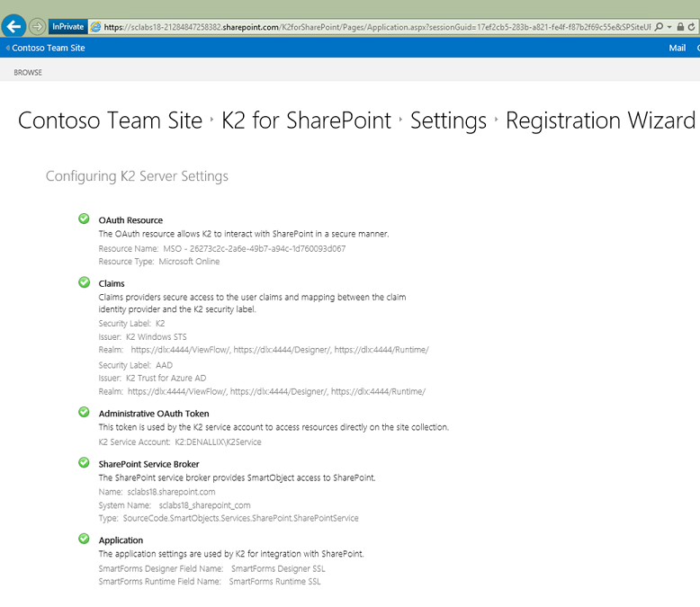Go to K2 for SharePoint breadcrumb
This screenshot has height=607, width=700.
(306, 121)
